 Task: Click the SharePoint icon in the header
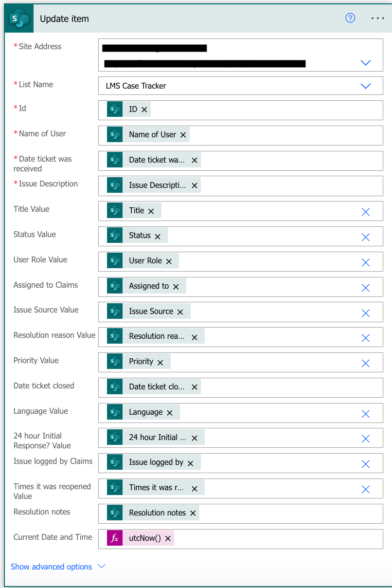click(18, 18)
